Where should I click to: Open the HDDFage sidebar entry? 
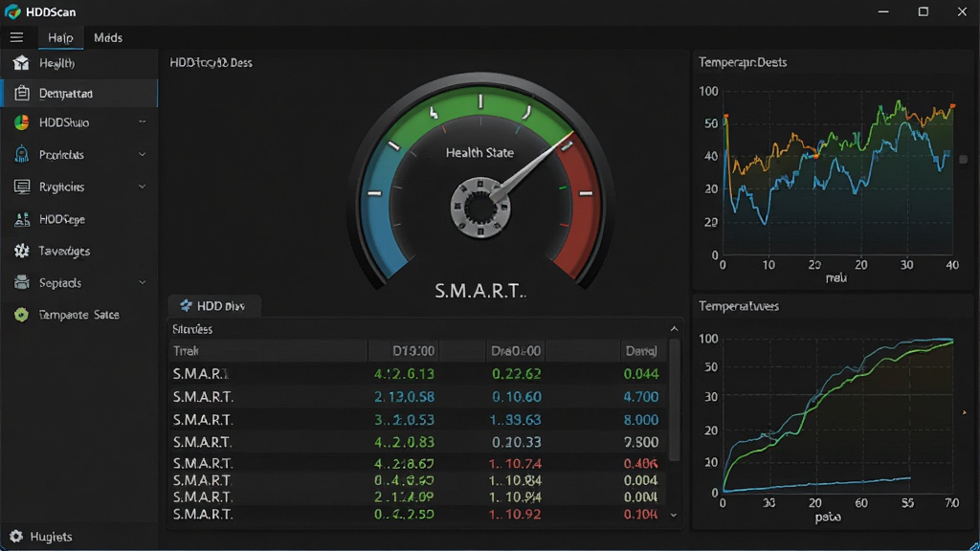78,219
